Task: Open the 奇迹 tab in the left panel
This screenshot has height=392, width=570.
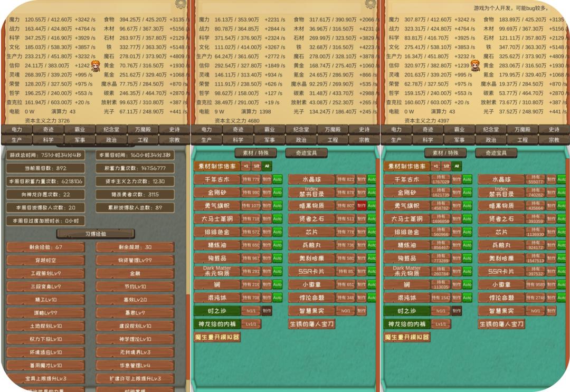Action: (x=49, y=129)
